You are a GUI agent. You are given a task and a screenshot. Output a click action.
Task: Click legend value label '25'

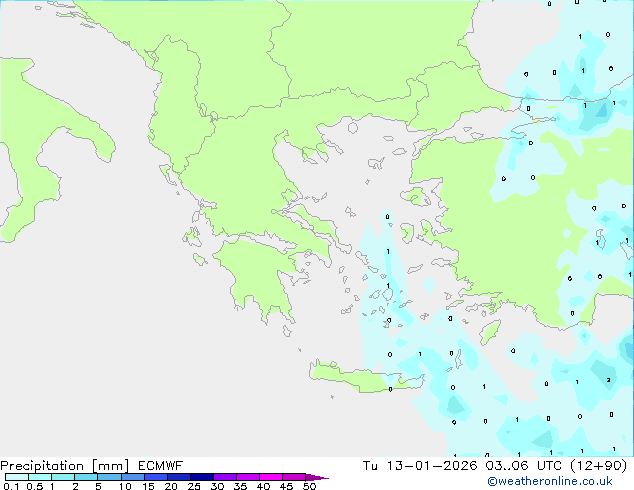[194, 486]
